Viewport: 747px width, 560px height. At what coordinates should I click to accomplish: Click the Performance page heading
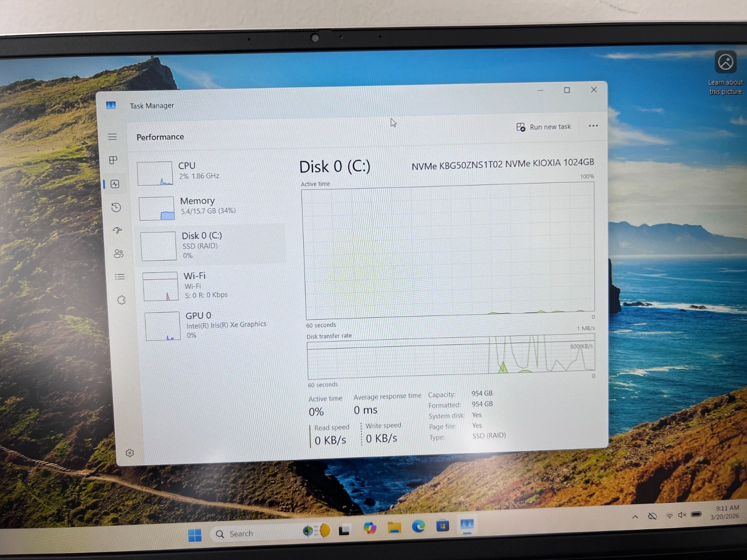160,137
